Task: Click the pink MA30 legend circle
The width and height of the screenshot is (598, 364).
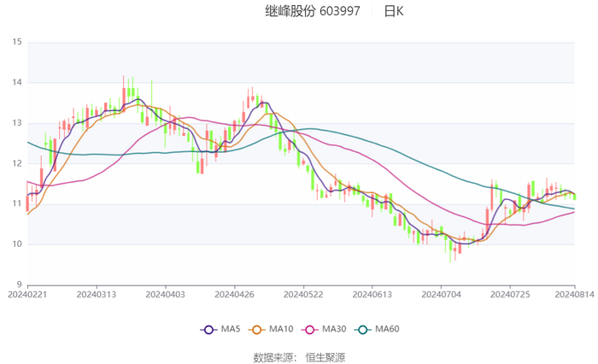Action: tap(309, 330)
